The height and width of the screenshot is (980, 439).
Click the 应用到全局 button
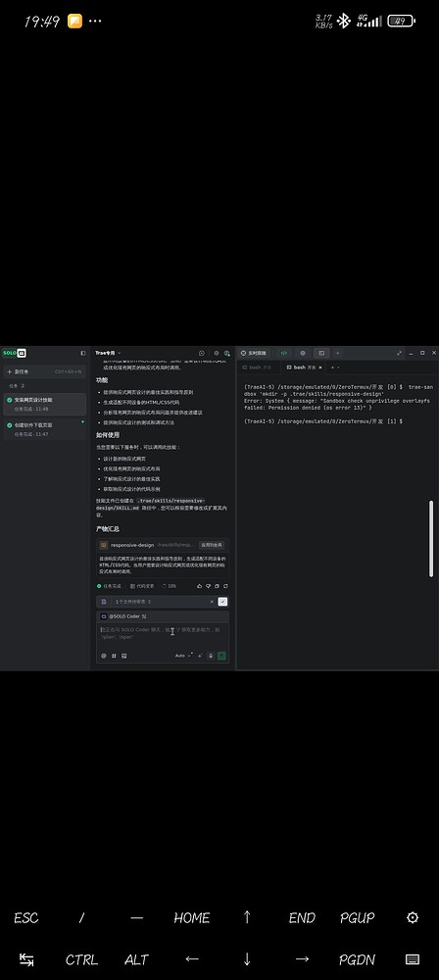click(x=212, y=545)
